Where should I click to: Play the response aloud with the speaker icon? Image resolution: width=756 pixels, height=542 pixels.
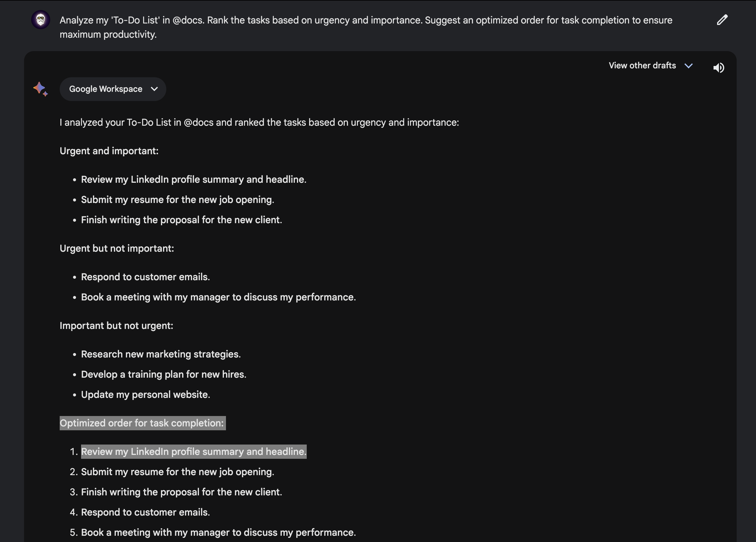pos(719,68)
